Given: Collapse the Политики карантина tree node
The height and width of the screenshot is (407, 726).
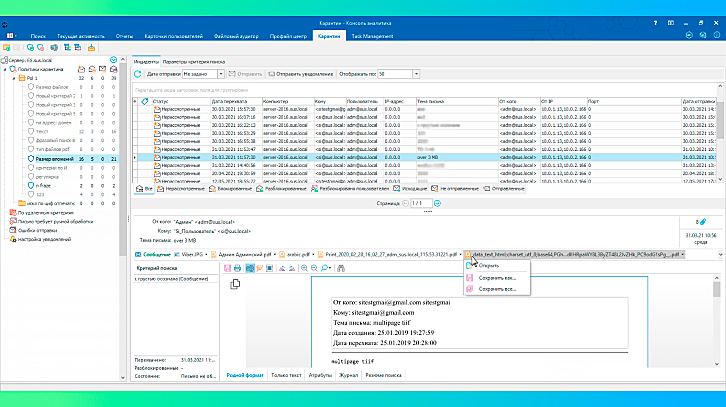Looking at the screenshot, I should click(x=4, y=71).
